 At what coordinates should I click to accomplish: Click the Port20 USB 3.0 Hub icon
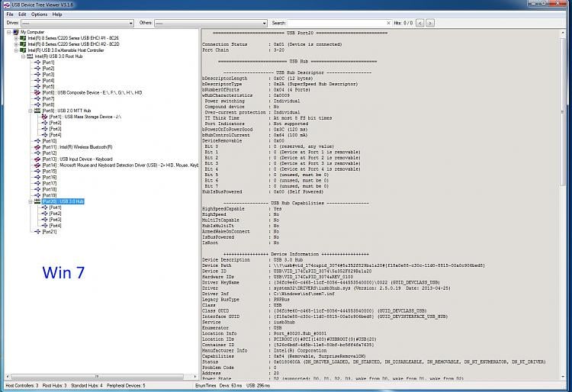(x=37, y=201)
